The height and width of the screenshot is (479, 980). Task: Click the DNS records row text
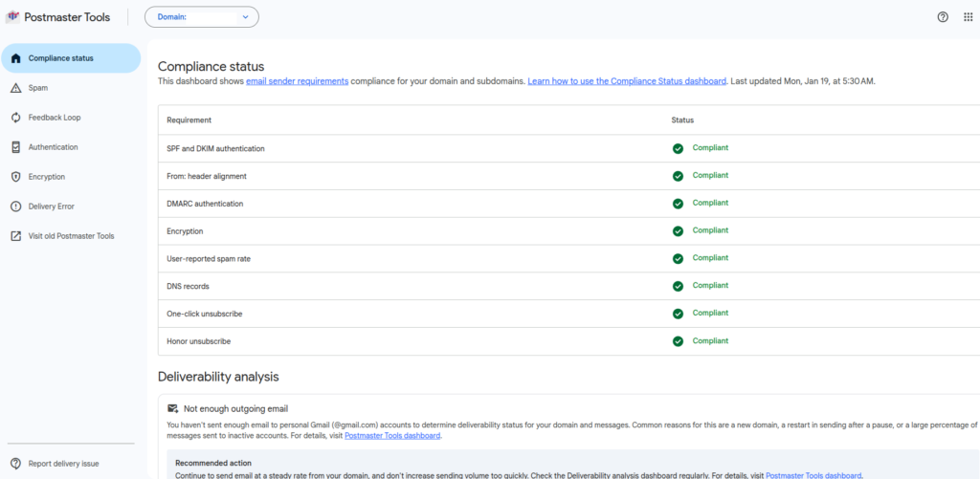point(189,286)
